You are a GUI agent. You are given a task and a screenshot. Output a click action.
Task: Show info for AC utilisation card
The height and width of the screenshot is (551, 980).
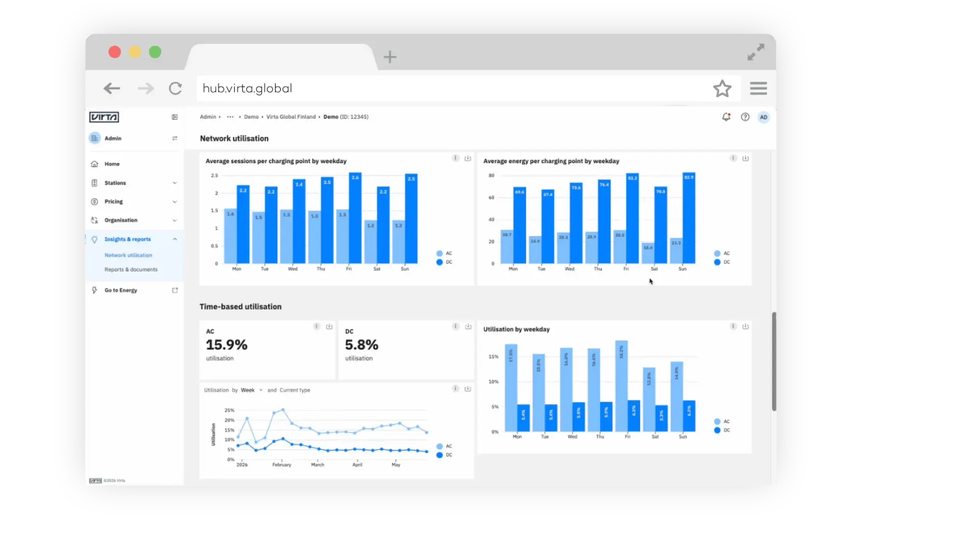click(x=316, y=327)
